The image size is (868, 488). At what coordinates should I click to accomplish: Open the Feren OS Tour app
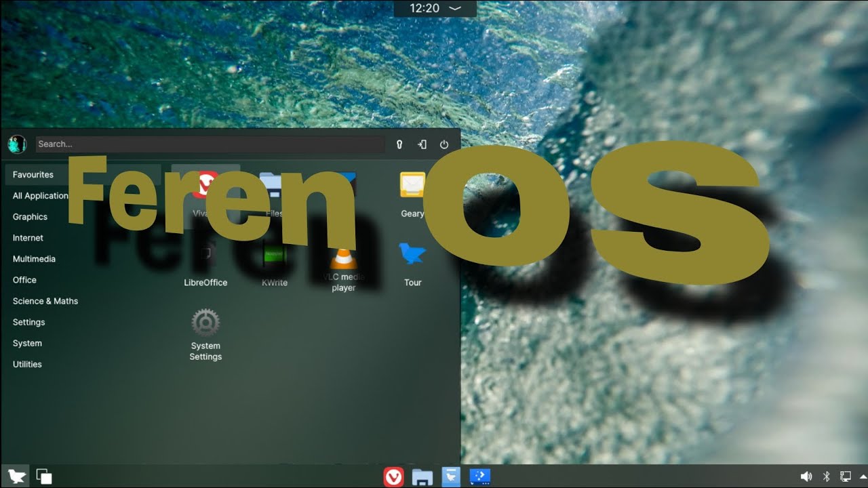click(412, 264)
